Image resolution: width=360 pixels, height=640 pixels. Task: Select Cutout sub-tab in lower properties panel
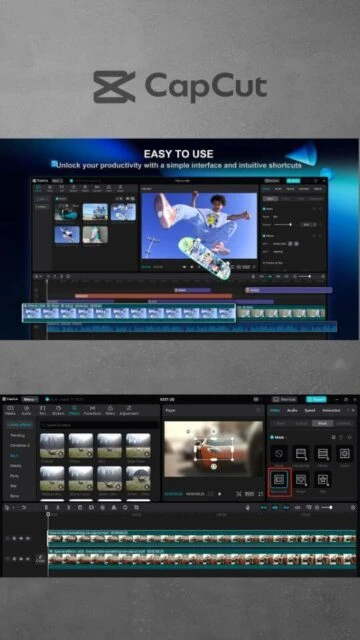pos(302,423)
